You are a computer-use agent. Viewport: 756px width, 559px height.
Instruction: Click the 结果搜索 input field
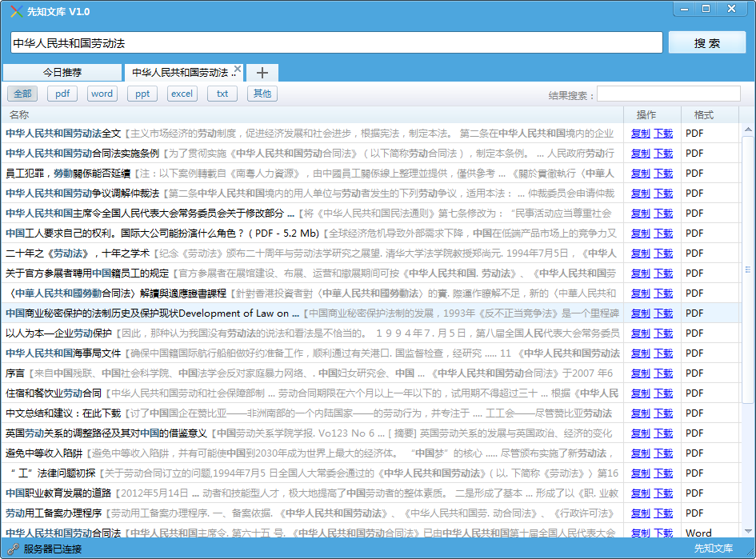pos(670,93)
